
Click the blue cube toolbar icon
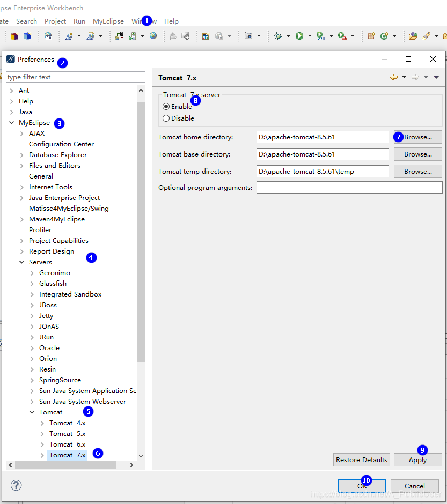pyautogui.click(x=28, y=36)
